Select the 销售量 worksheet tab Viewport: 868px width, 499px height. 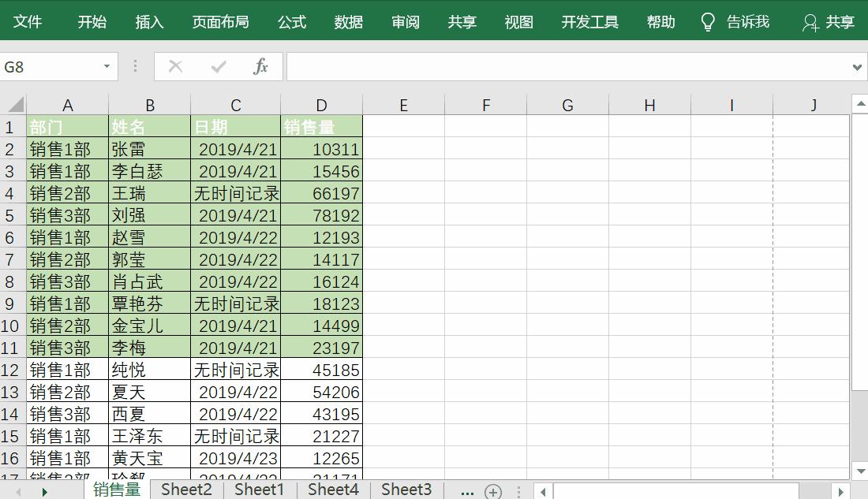(x=117, y=490)
